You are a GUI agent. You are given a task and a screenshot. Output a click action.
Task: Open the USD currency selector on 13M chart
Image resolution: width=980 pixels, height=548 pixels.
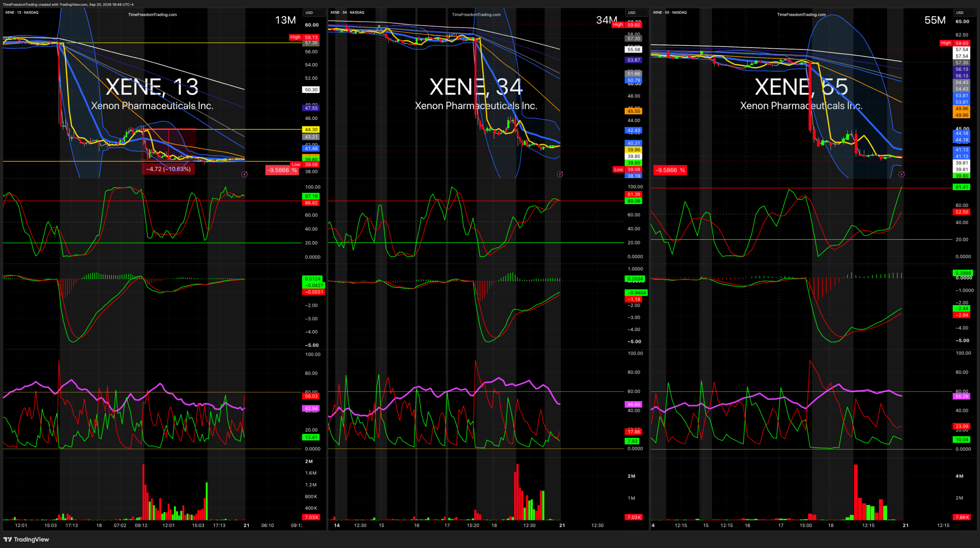click(x=309, y=13)
